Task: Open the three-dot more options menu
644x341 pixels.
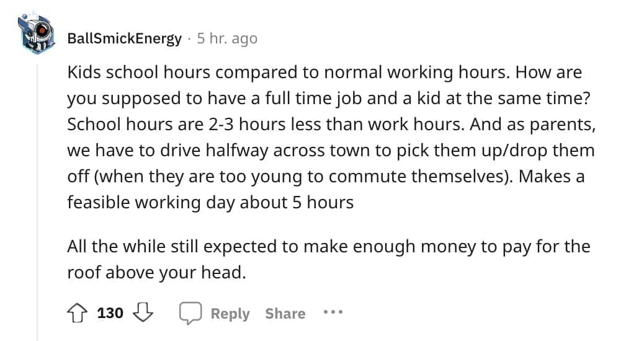Action: pos(333,313)
